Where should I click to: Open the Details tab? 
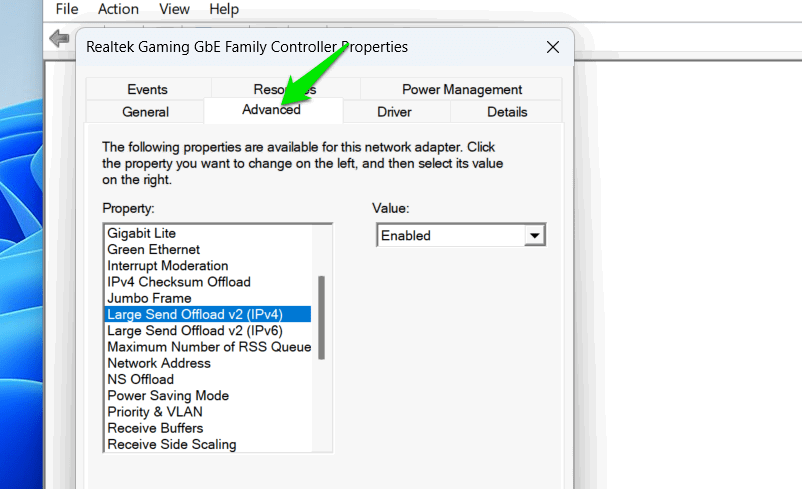click(507, 112)
